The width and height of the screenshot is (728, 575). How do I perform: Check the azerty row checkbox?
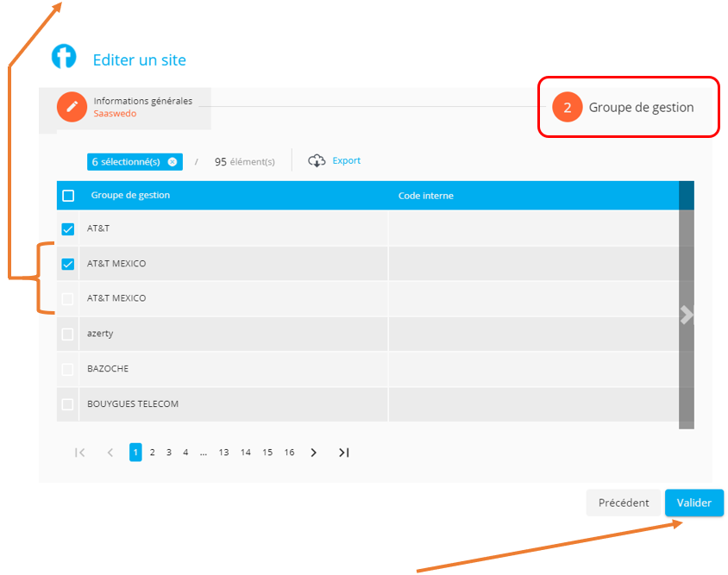[68, 334]
